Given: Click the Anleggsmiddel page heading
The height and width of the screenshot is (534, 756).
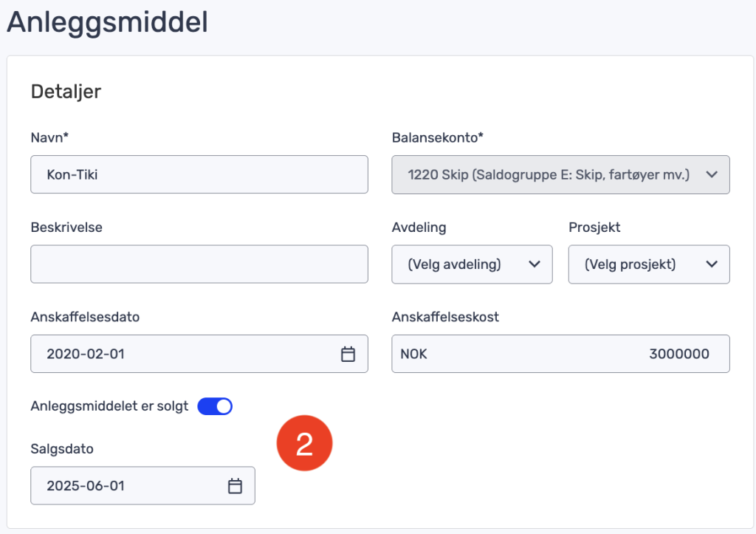Looking at the screenshot, I should [x=108, y=22].
